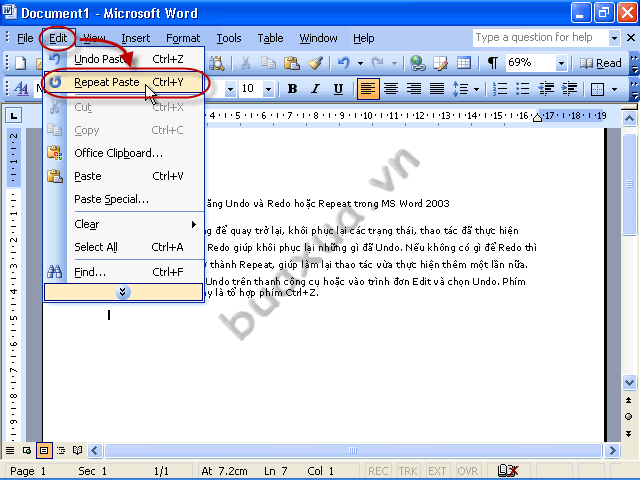640x480 pixels.
Task: Toggle Align Left button
Action: point(368,89)
